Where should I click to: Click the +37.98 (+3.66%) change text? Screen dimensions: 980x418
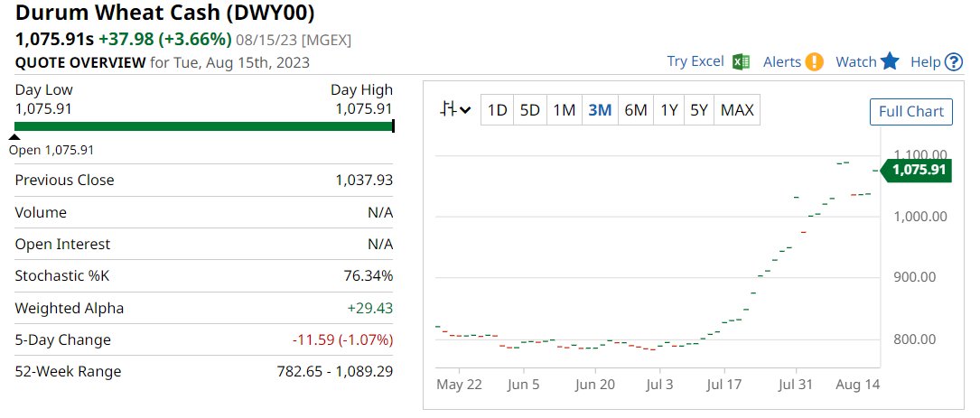point(165,40)
